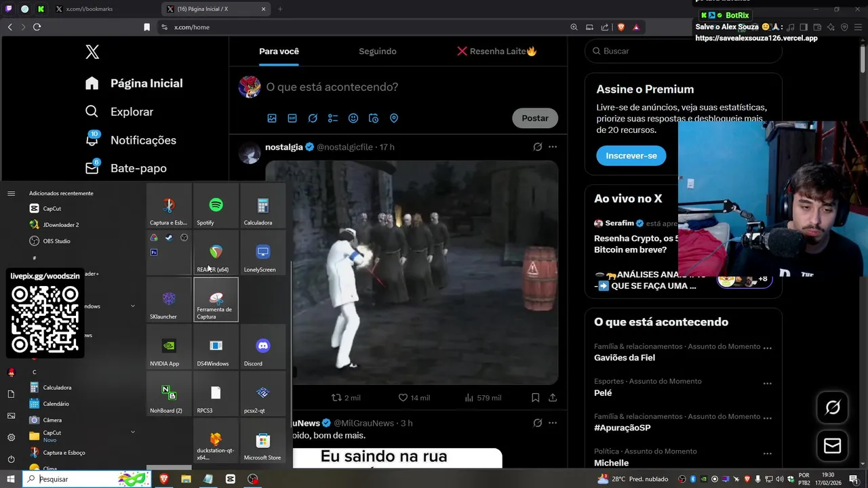Open Calculadora tile in Start menu
This screenshot has width=868, height=488.
(x=263, y=206)
